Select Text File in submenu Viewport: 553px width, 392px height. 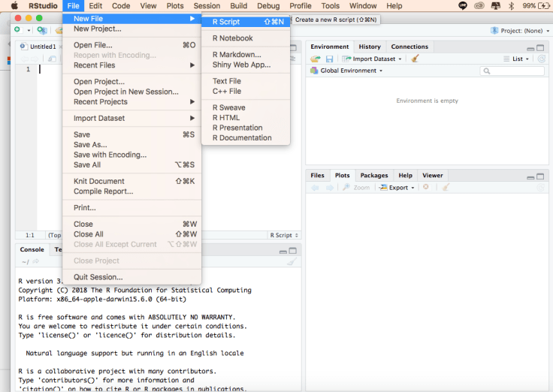(x=246, y=81)
